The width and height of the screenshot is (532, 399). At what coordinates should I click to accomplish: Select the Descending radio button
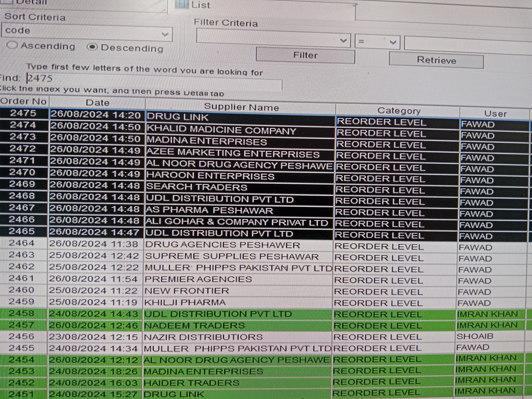coord(92,47)
